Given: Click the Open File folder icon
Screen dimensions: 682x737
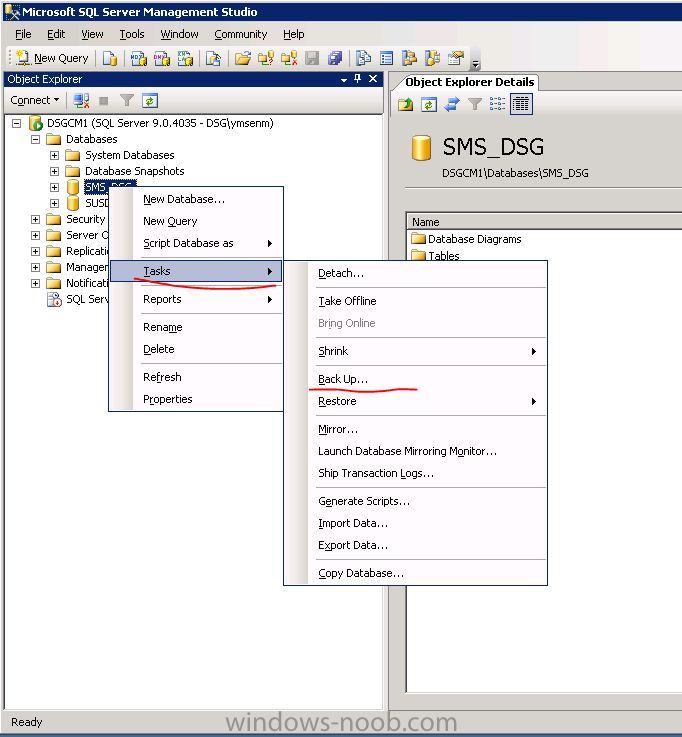Looking at the screenshot, I should click(x=243, y=58).
